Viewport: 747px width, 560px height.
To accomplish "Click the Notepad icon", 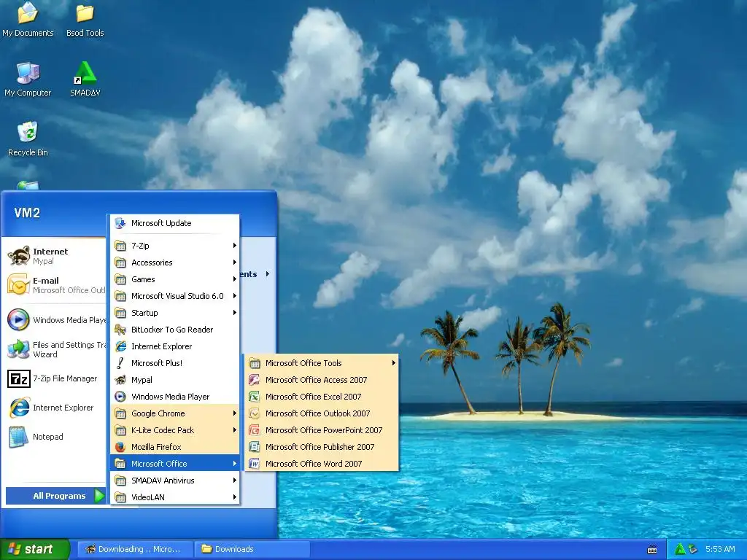I will [18, 437].
